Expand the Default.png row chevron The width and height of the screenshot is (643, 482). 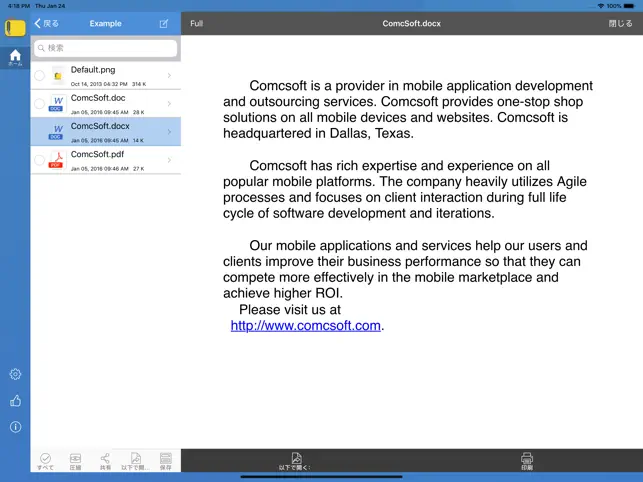pos(169,75)
